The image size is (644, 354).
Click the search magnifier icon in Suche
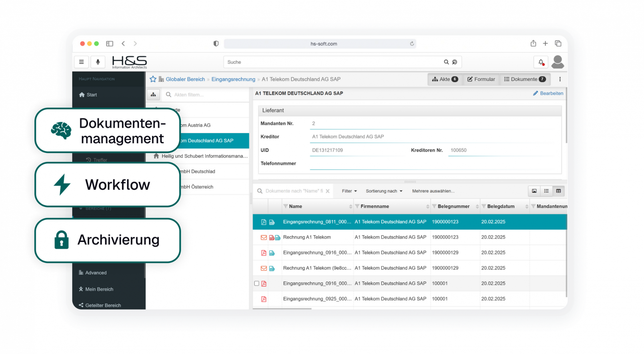coord(446,62)
